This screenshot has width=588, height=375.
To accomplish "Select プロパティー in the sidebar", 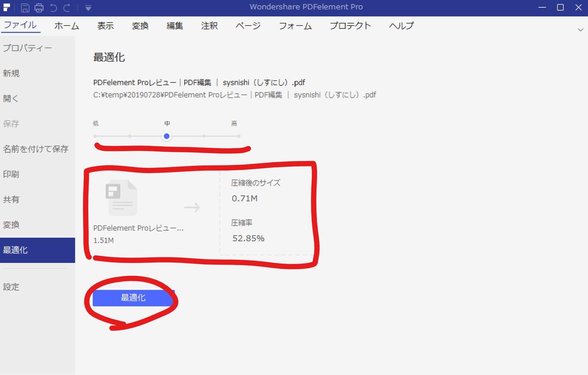I will [x=37, y=48].
